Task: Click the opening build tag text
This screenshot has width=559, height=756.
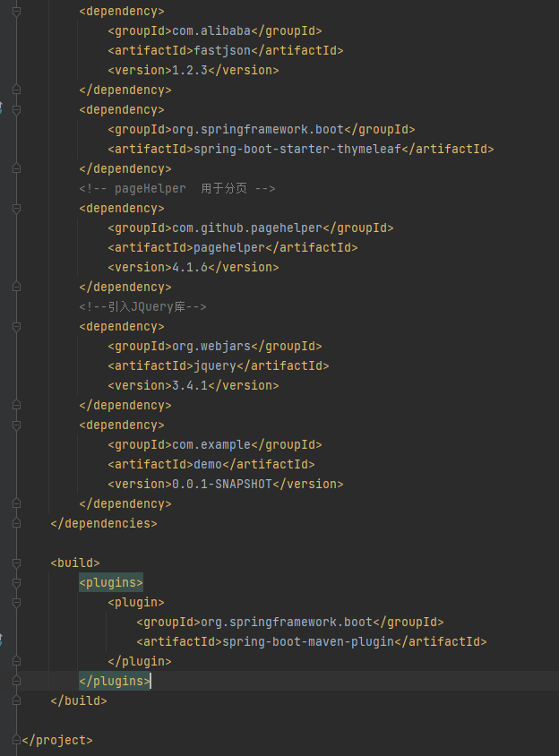Action: tap(75, 563)
